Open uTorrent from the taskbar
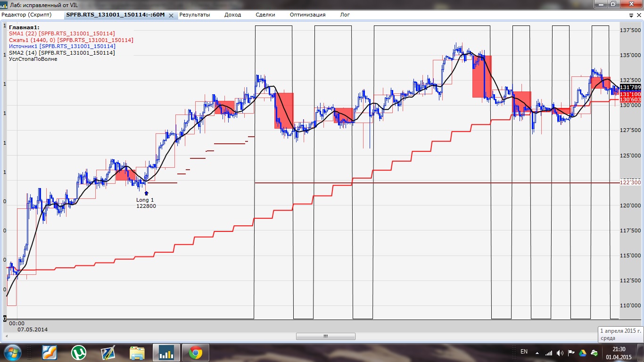Viewport: 644px width, 362px height. pyautogui.click(x=79, y=353)
